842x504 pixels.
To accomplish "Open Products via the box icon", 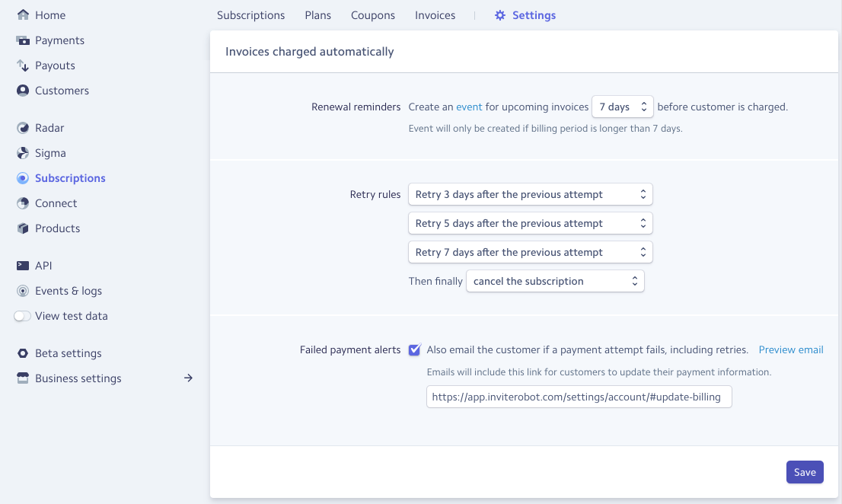I will point(23,228).
